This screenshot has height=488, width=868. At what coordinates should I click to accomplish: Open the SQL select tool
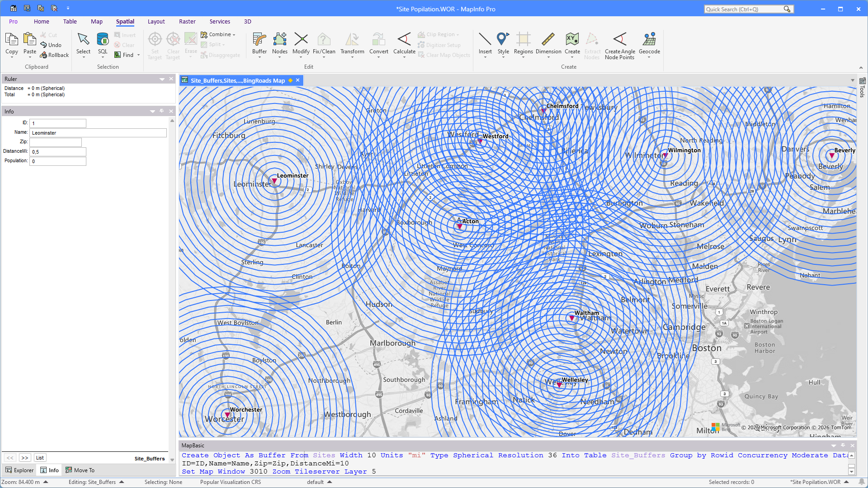(103, 40)
